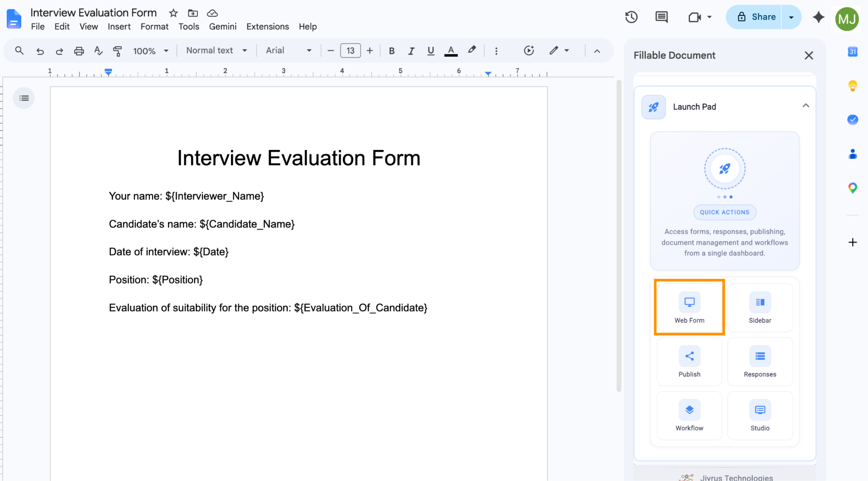The height and width of the screenshot is (481, 868).
Task: Open version history clock icon
Action: tap(632, 17)
